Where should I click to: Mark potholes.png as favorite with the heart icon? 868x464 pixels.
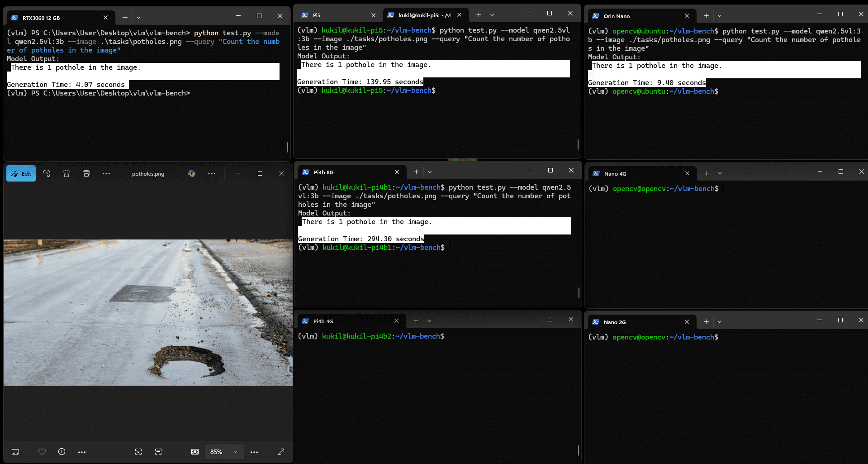click(42, 452)
